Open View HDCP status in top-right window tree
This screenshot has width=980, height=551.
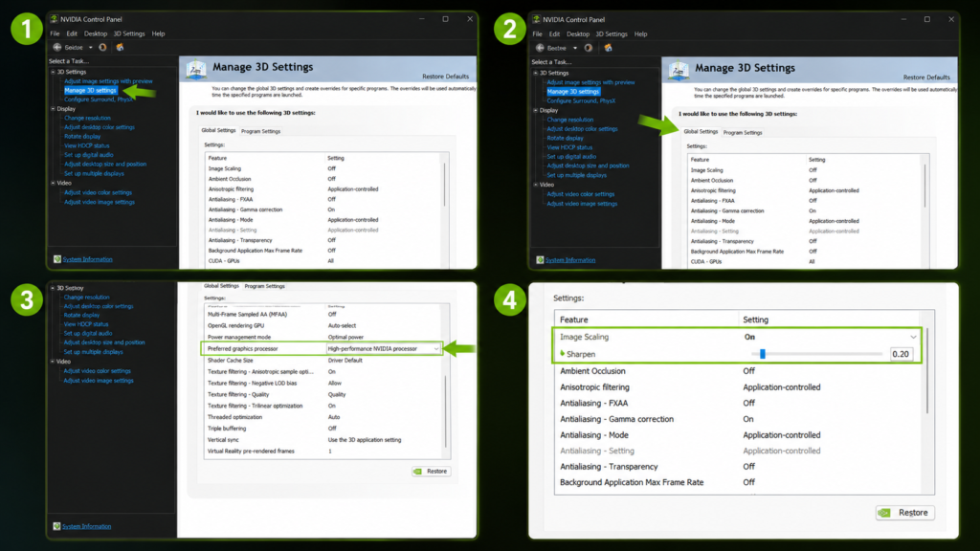click(569, 147)
